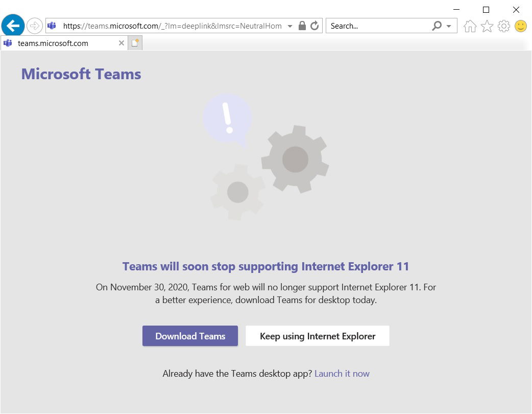532x414 pixels.
Task: Start a search with the magnifier icon
Action: 437,26
